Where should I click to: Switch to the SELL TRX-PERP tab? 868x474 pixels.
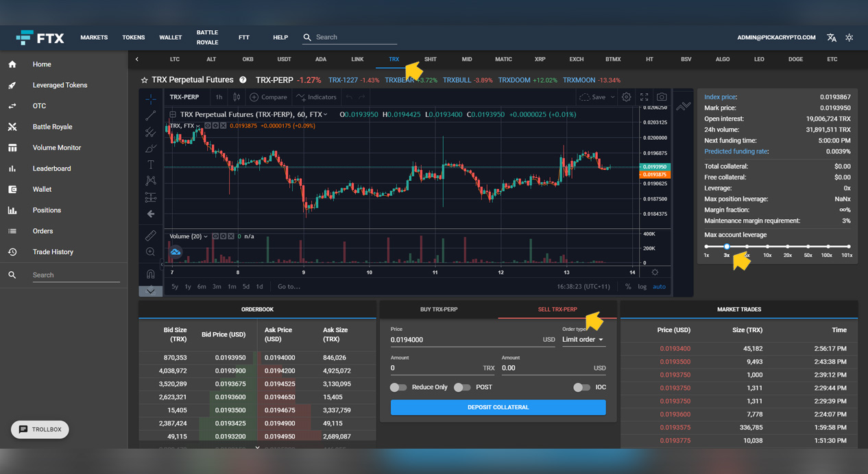pos(557,309)
